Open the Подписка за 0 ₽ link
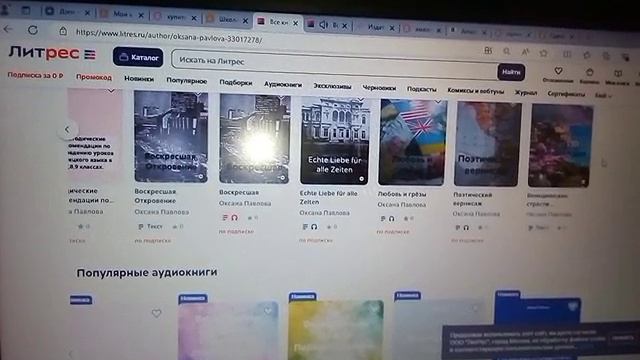The width and height of the screenshot is (640, 360). (x=35, y=75)
